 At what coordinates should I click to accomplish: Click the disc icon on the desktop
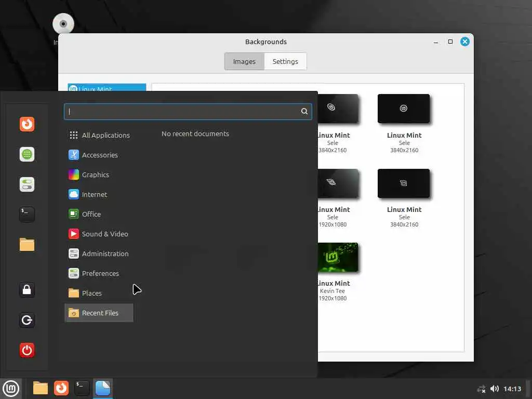tap(63, 24)
